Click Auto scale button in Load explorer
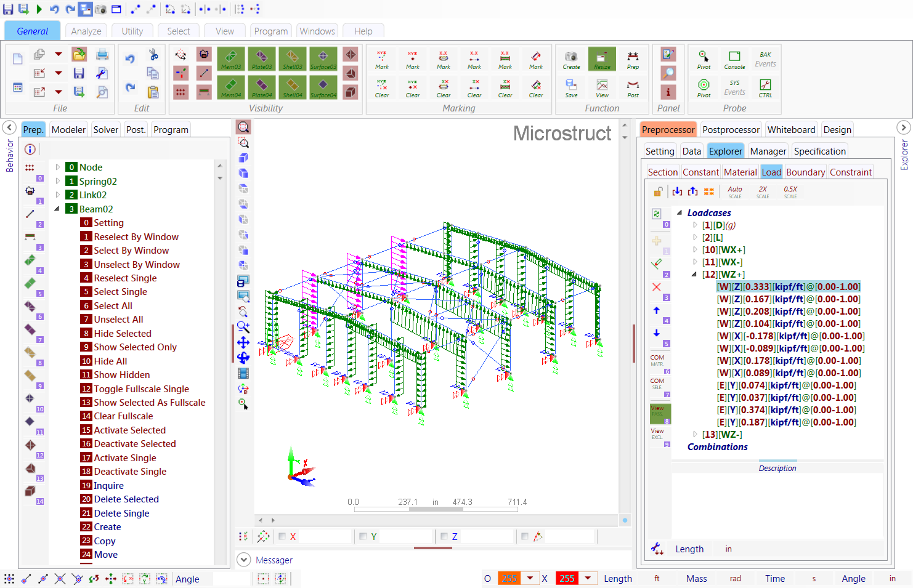Screen dimensions: 913x588 (735, 192)
